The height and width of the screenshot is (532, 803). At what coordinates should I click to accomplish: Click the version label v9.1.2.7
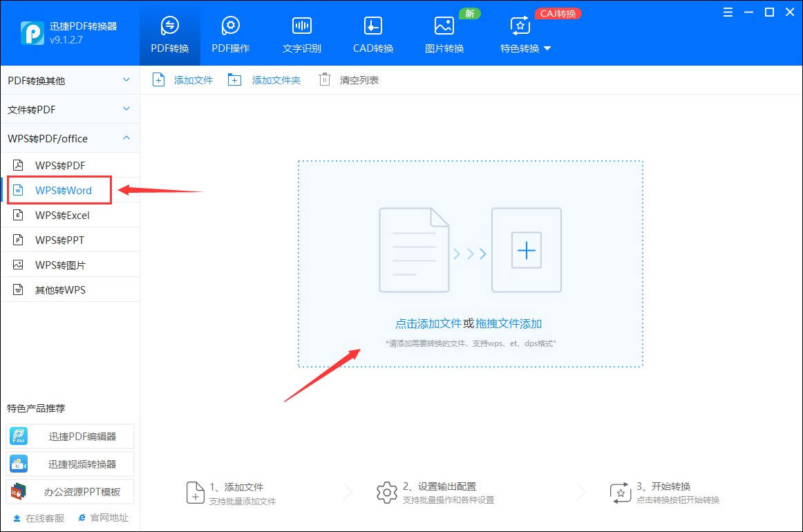(66, 40)
